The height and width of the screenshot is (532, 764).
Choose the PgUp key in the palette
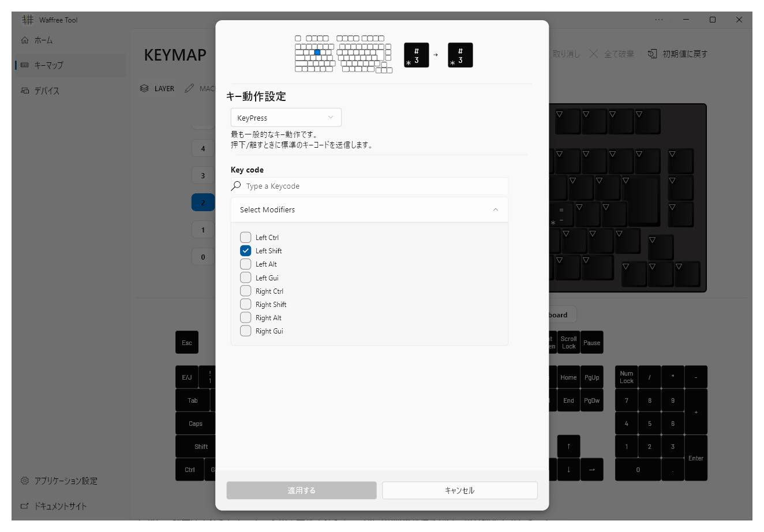tap(591, 377)
